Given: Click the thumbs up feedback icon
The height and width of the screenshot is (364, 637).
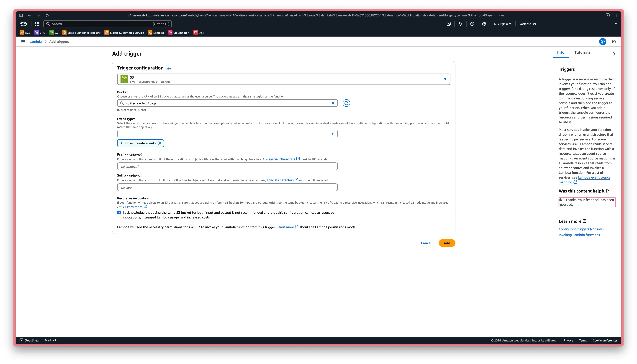Looking at the screenshot, I should pyautogui.click(x=561, y=200).
